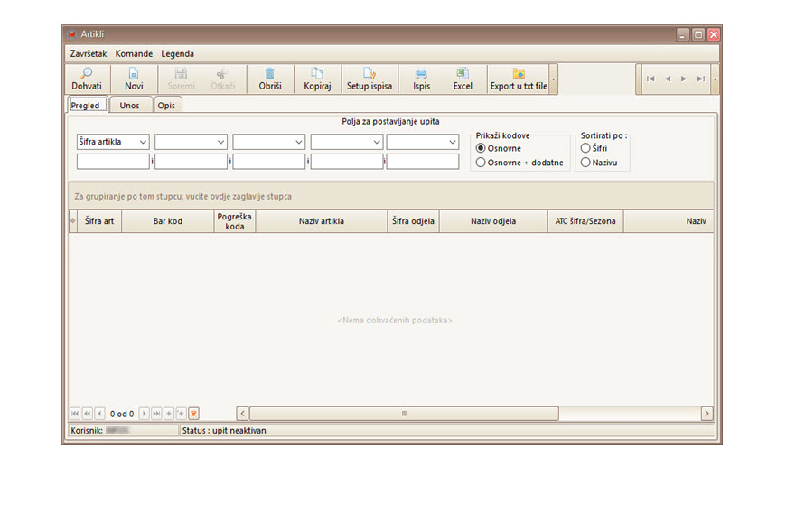Open Setup ispisa print setup
The width and height of the screenshot is (786, 532).
[x=370, y=79]
